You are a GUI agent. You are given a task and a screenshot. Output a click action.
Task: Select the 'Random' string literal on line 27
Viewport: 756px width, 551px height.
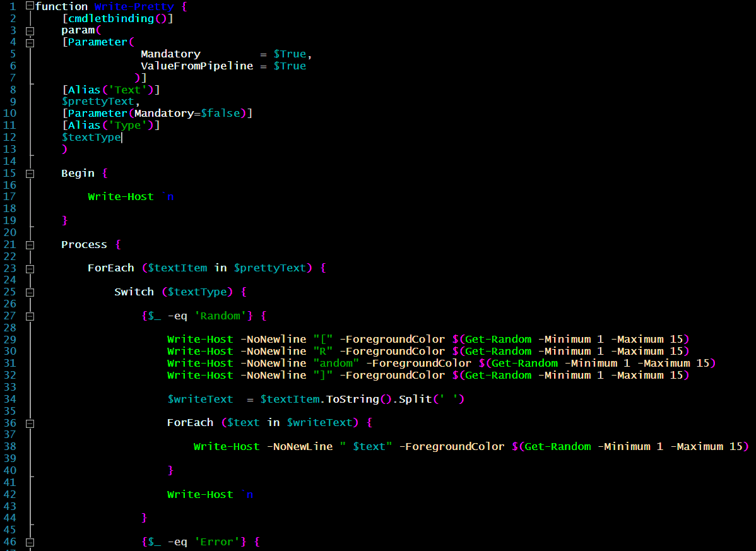click(221, 316)
